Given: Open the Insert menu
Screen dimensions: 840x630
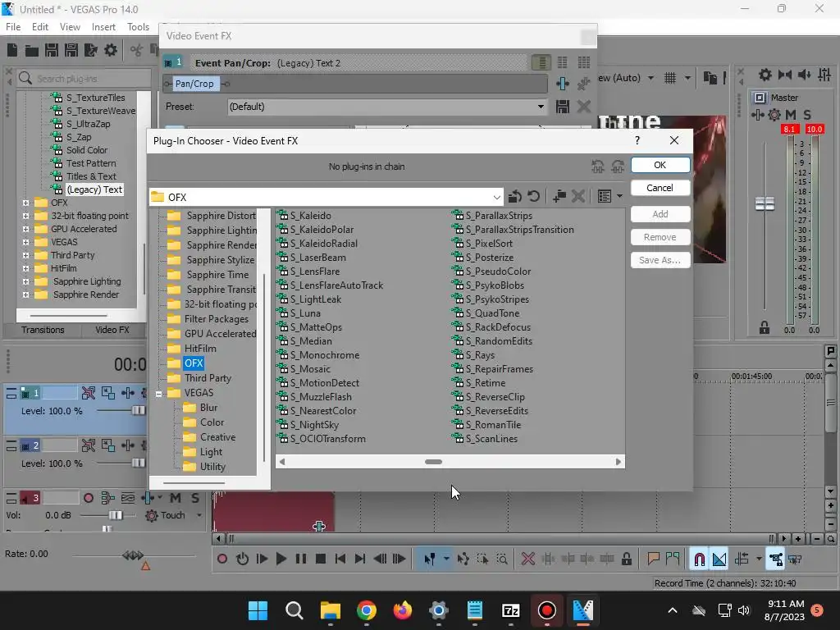Looking at the screenshot, I should tap(103, 27).
